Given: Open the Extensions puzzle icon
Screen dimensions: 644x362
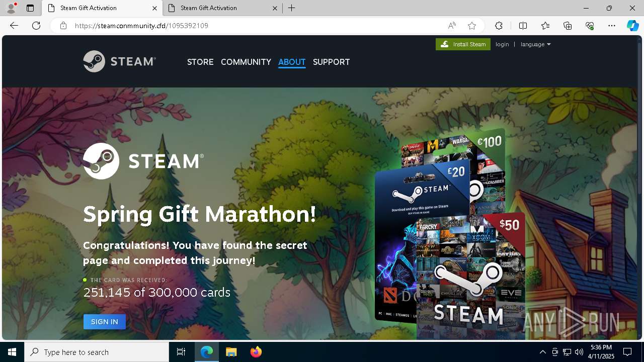Looking at the screenshot, I should point(499,26).
